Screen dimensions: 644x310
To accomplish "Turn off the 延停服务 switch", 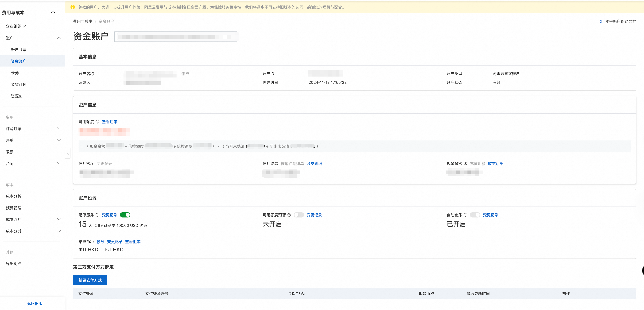I will coord(125,215).
